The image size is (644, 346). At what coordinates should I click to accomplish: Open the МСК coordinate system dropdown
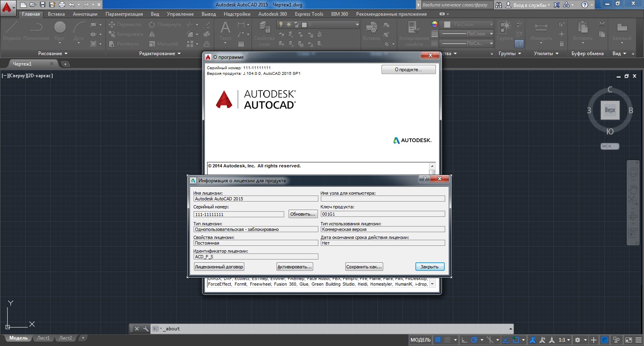(610, 146)
